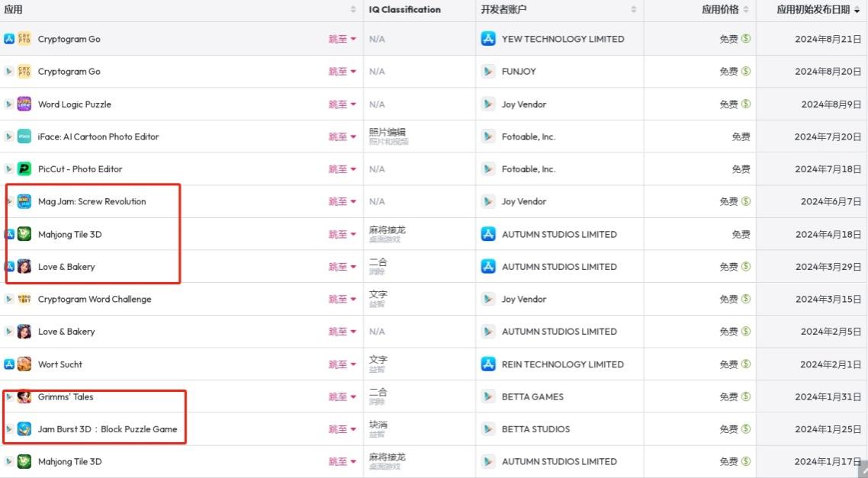This screenshot has height=478, width=868.
Task: Click dollar icon in Jam Burst 3D row
Action: (x=746, y=428)
